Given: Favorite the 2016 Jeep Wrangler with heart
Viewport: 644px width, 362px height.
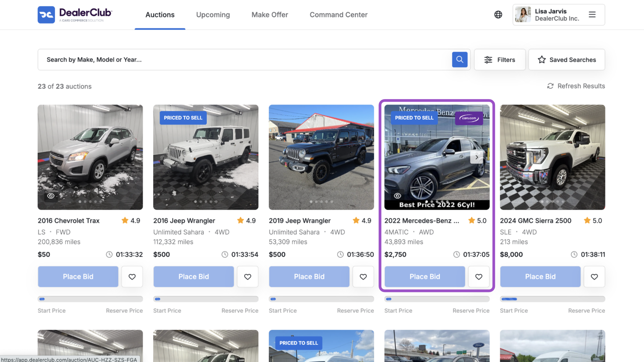Looking at the screenshot, I should (248, 277).
